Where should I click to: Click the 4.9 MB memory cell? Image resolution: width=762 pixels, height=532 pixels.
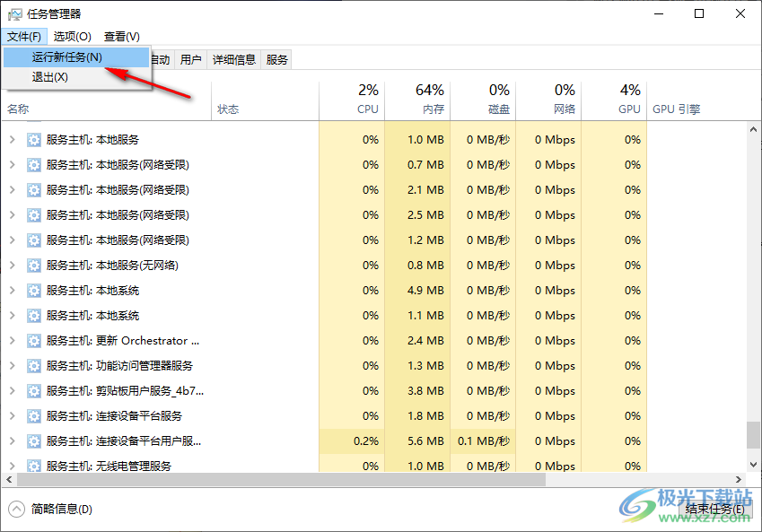(x=417, y=291)
